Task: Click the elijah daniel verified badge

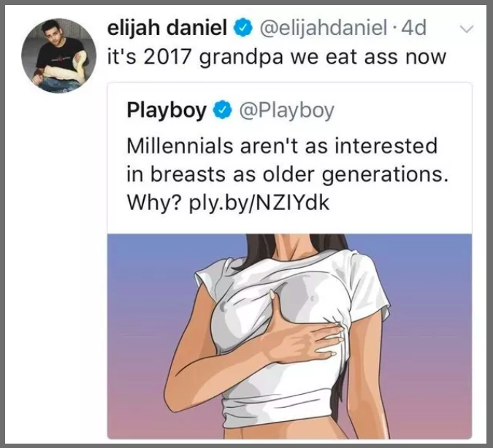Action: [243, 28]
